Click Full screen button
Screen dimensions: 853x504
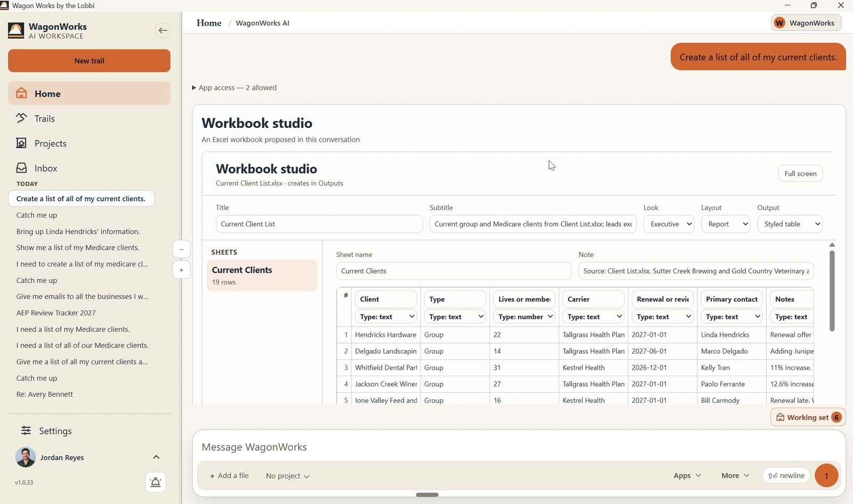coord(800,173)
